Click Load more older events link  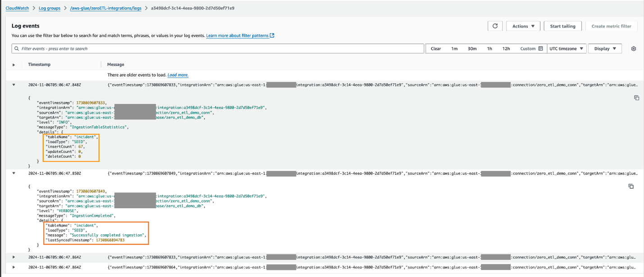(178, 75)
